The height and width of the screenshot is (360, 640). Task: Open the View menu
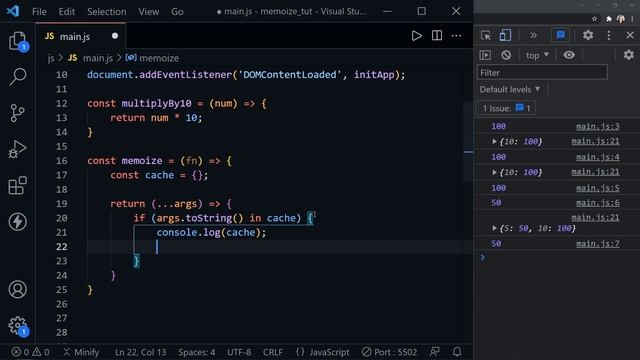[x=149, y=11]
